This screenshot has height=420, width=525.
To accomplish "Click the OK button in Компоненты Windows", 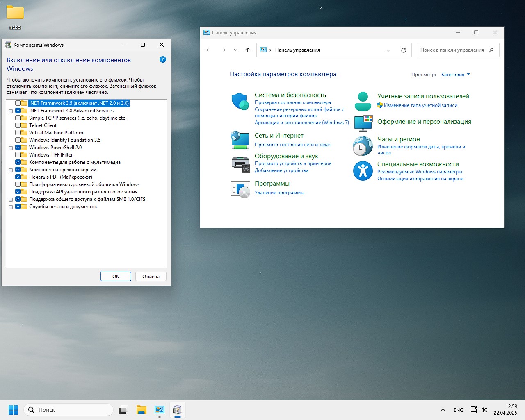I will pyautogui.click(x=116, y=277).
